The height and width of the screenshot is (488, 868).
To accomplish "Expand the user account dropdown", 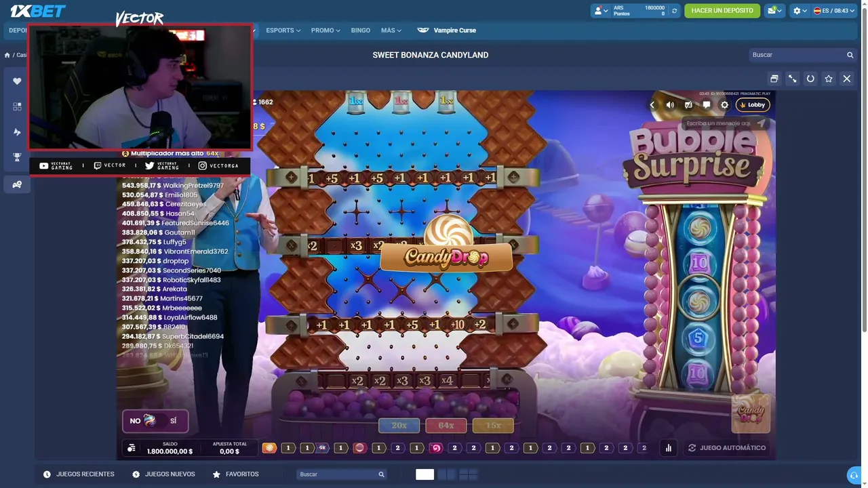I will coord(601,11).
